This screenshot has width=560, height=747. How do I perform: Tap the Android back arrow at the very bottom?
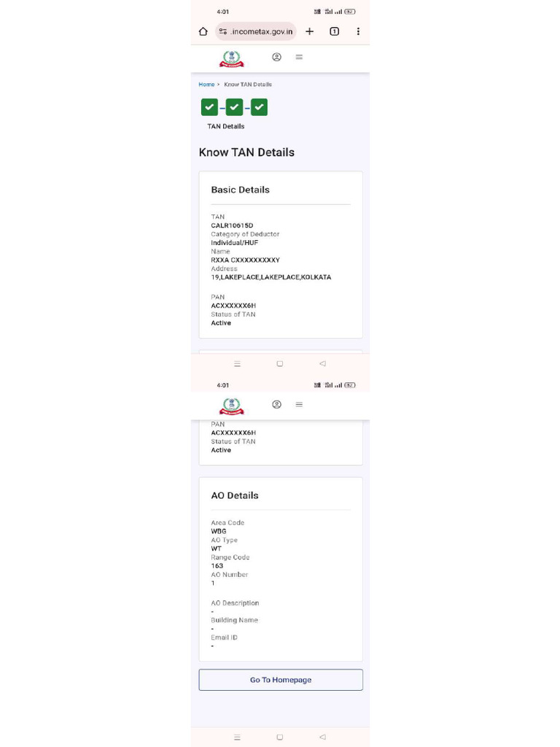[x=322, y=737]
